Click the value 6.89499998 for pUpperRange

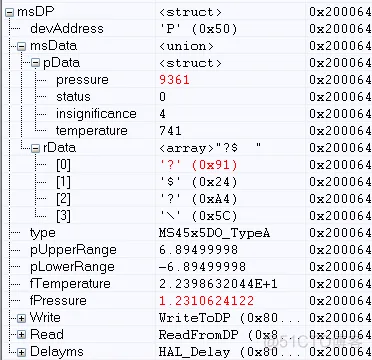coord(198,250)
